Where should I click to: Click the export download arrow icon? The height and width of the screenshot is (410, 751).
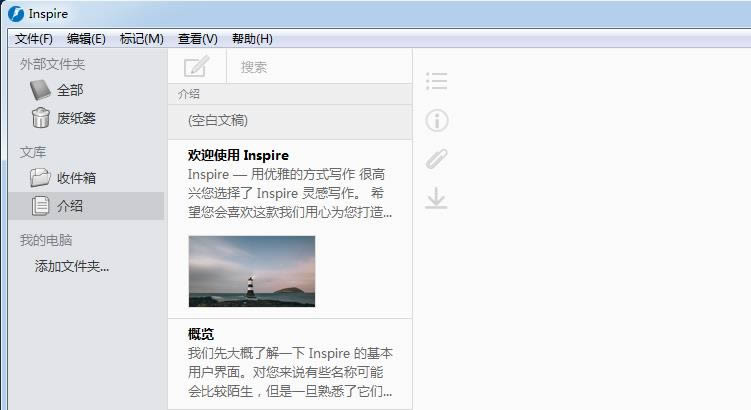436,198
